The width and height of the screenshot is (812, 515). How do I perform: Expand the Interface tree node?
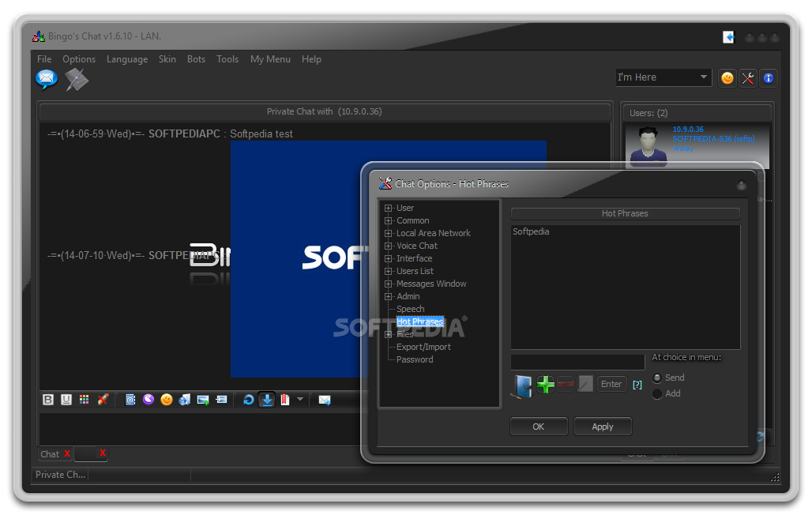click(x=389, y=258)
